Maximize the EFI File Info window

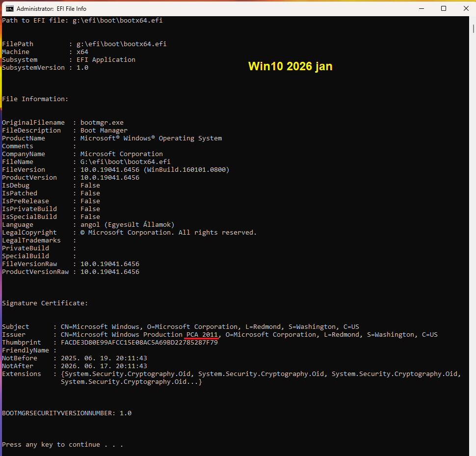(444, 8)
